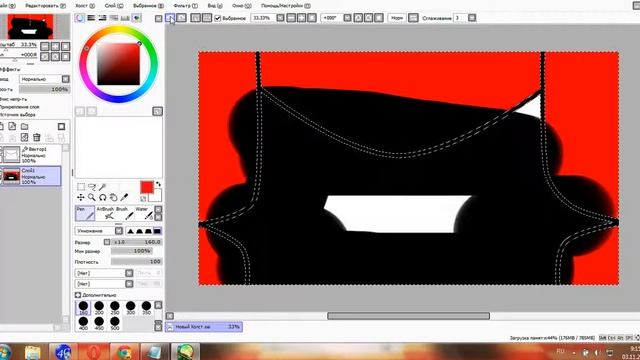The image size is (640, 360).
Task: Open Windows Start button
Action: pos(4,352)
